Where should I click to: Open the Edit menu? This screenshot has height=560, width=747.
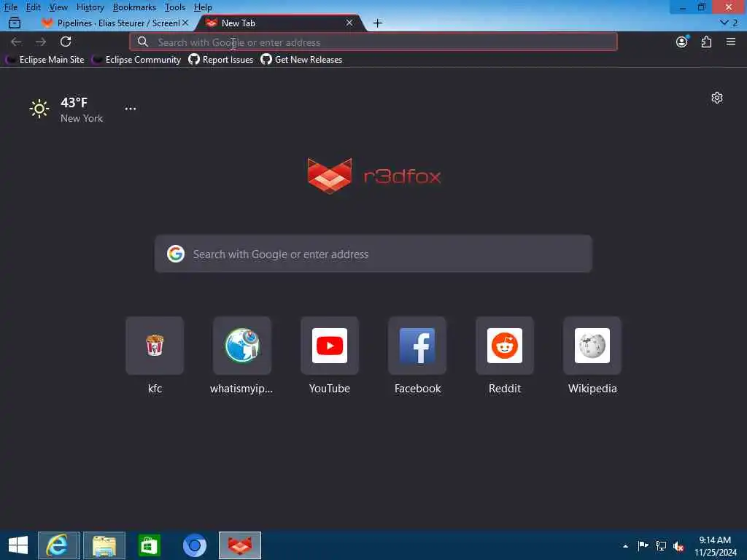pyautogui.click(x=34, y=7)
